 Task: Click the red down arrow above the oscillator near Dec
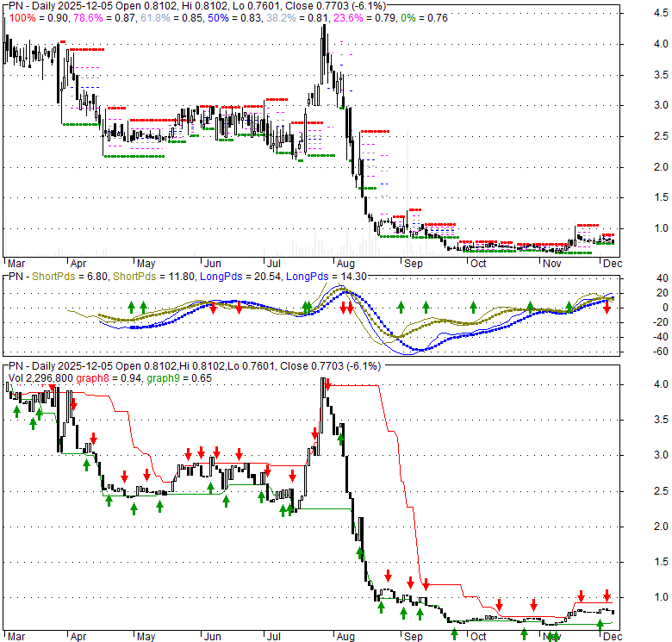(x=607, y=308)
